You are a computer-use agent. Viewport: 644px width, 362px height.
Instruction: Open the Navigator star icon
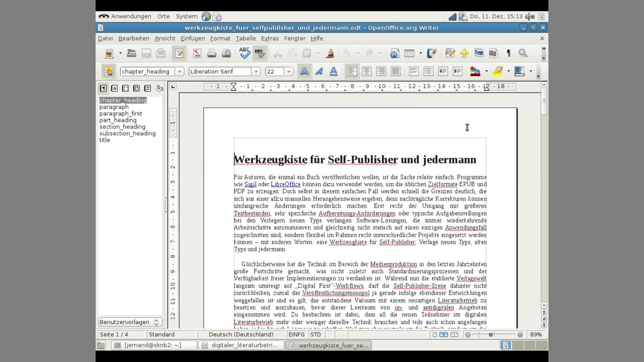pyautogui.click(x=464, y=53)
